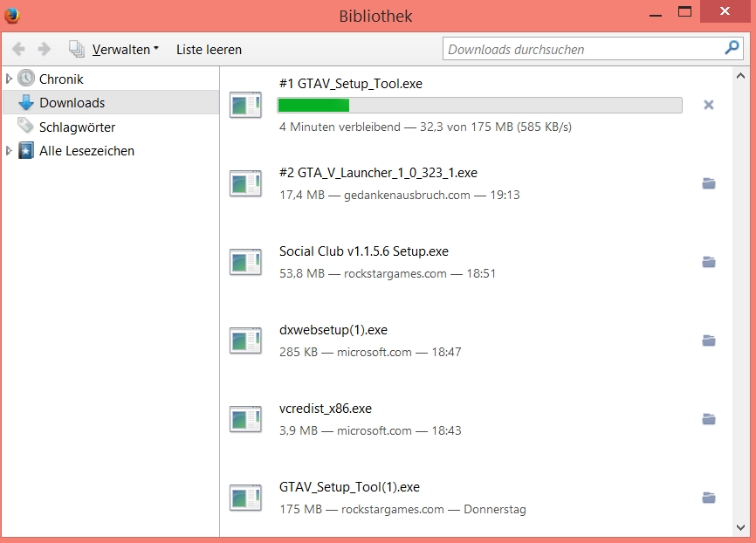The image size is (756, 543).
Task: Click the scrollbar up arrow
Action: [740, 76]
